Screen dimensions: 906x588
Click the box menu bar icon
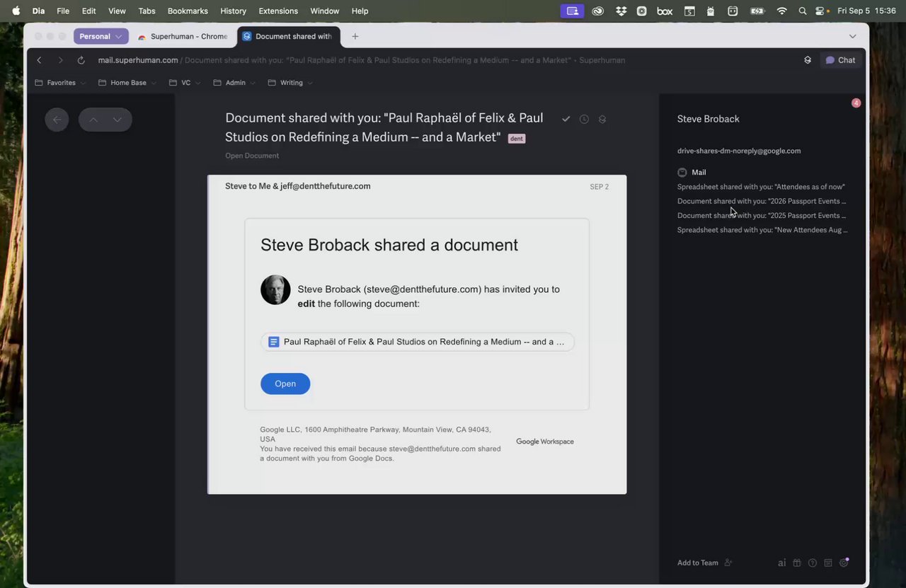[665, 11]
